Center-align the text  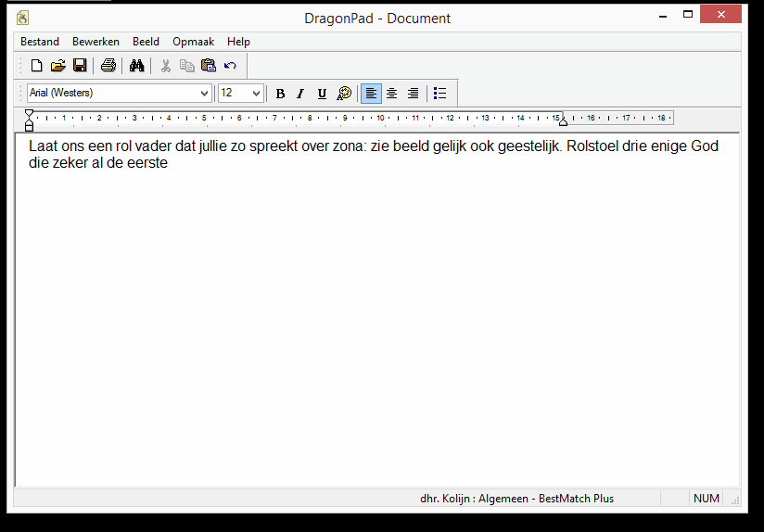click(392, 94)
